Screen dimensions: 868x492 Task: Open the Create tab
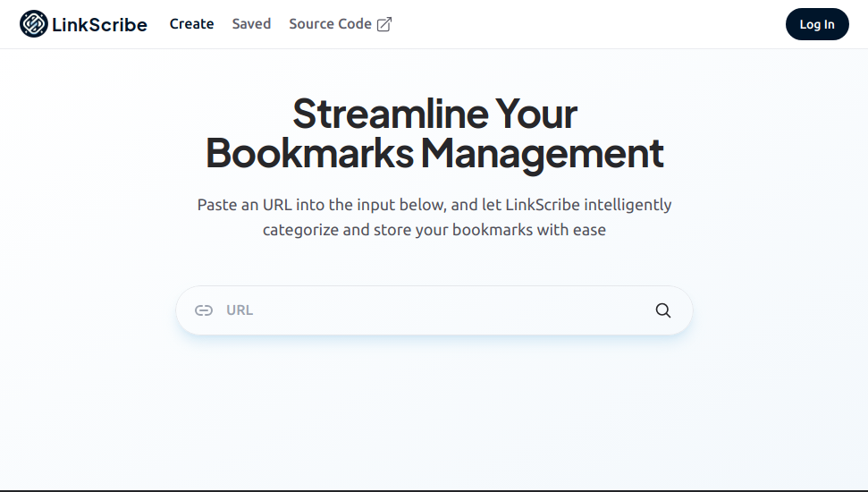point(191,24)
